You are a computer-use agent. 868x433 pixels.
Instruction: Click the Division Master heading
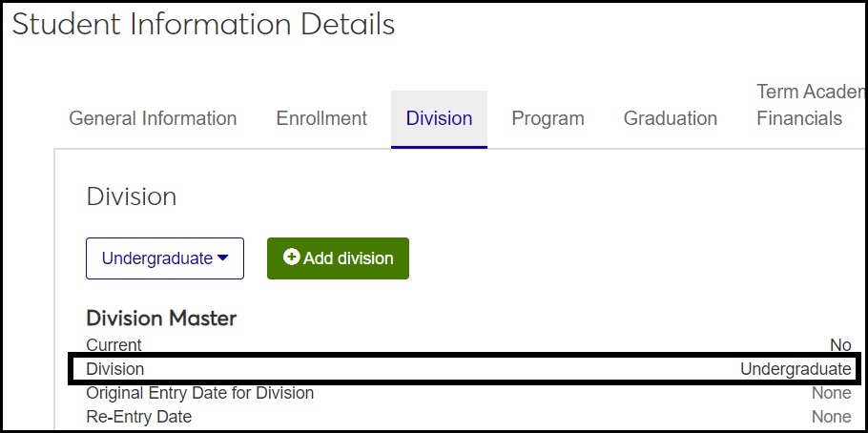[x=161, y=319]
